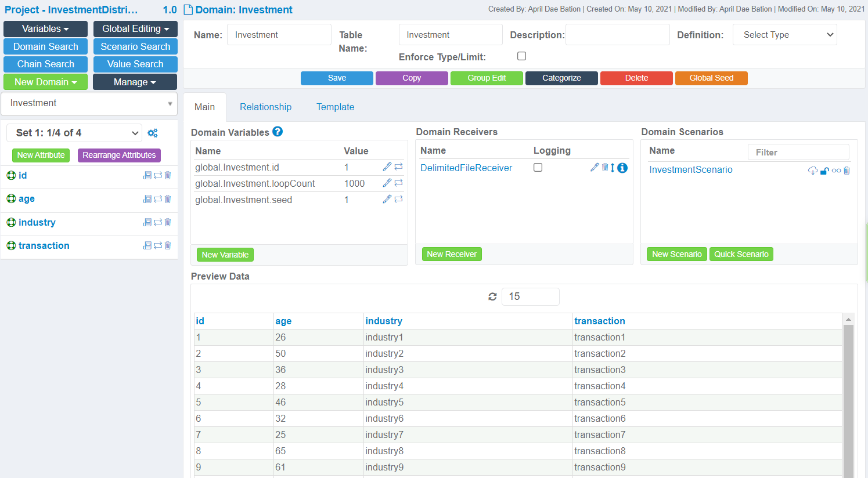This screenshot has width=868, height=478.
Task: Edit global.Investment.id variable with pencil icon
Action: click(x=387, y=166)
